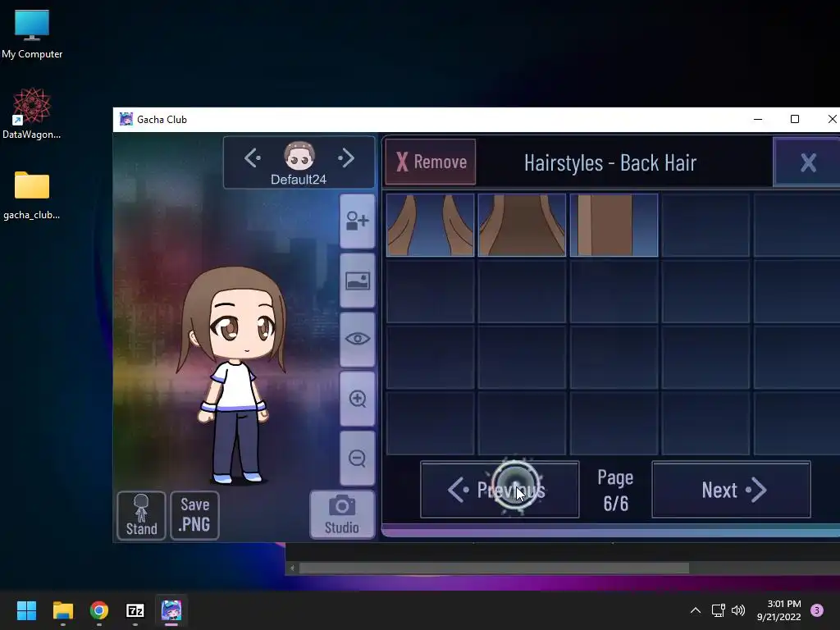The height and width of the screenshot is (630, 840).
Task: Click the horizontal scrollbar below Gacha Club
Action: click(494, 568)
